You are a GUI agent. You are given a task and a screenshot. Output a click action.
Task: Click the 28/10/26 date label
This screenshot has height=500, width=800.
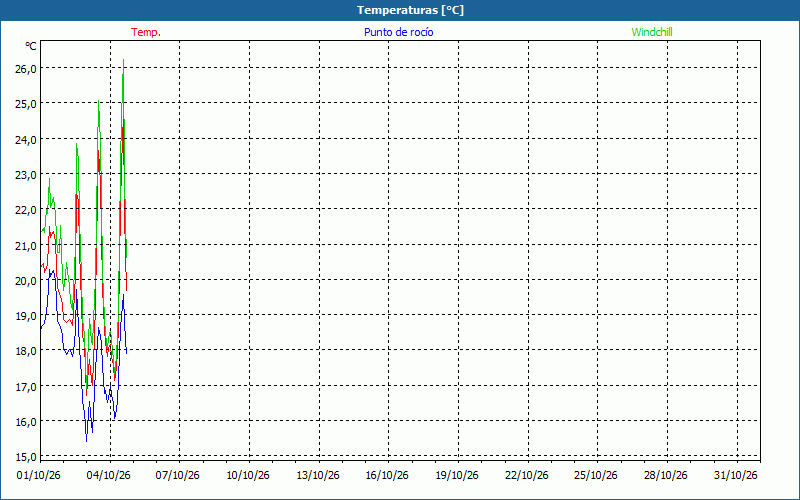click(x=666, y=475)
